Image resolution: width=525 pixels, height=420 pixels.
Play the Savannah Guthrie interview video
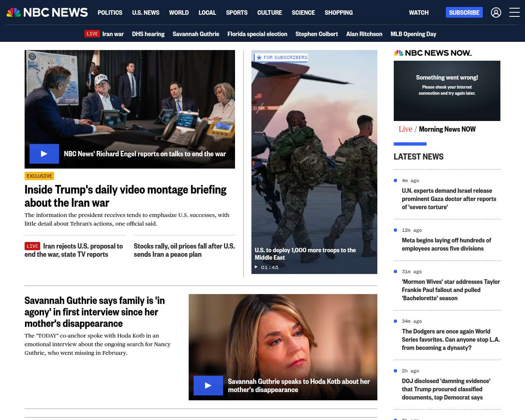[x=208, y=386]
